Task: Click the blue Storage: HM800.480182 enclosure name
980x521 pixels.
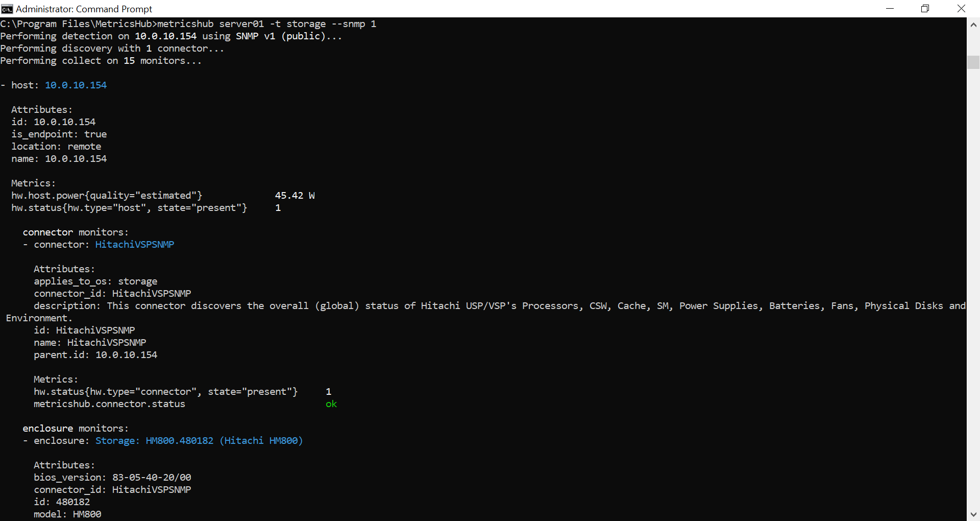Action: click(x=199, y=441)
